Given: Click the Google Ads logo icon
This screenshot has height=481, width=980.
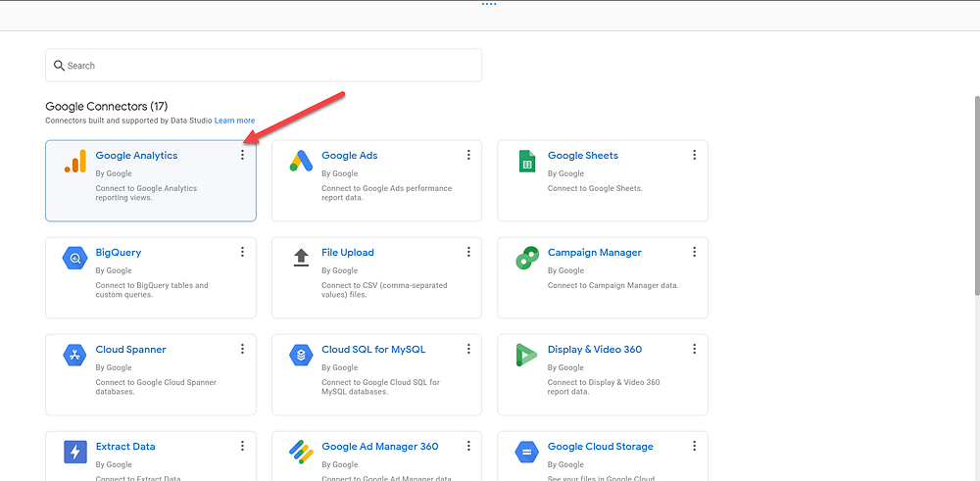Looking at the screenshot, I should pyautogui.click(x=301, y=162).
